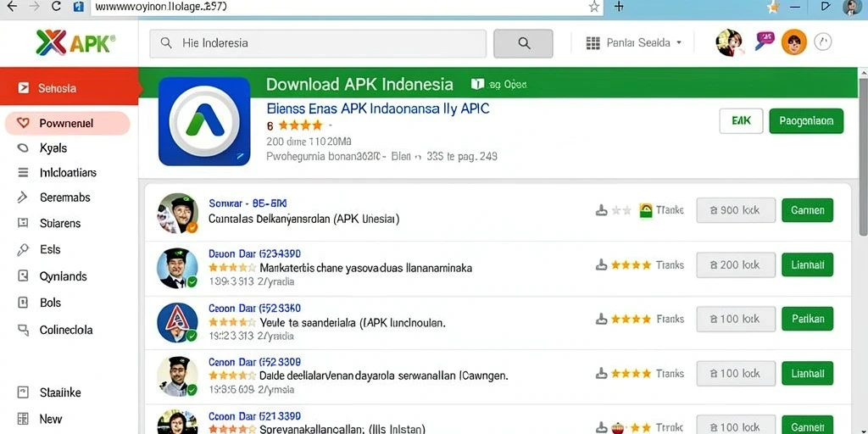Image resolution: width=868 pixels, height=434 pixels.
Task: Click the browser forward arrow
Action: click(x=33, y=7)
